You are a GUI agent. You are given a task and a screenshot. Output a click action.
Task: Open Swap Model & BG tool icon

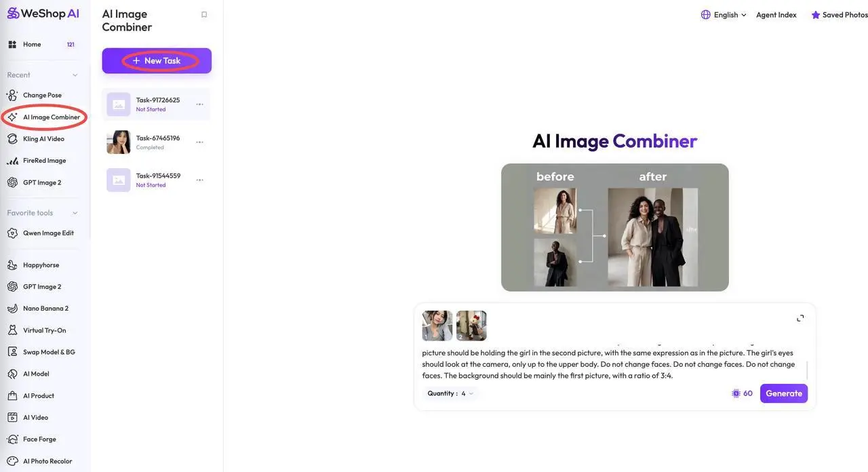click(12, 352)
